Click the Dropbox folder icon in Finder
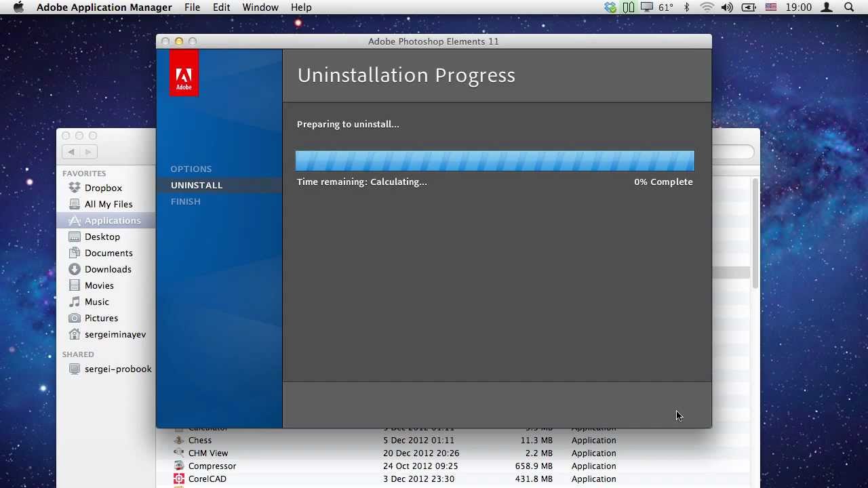868x488 pixels. coord(75,188)
